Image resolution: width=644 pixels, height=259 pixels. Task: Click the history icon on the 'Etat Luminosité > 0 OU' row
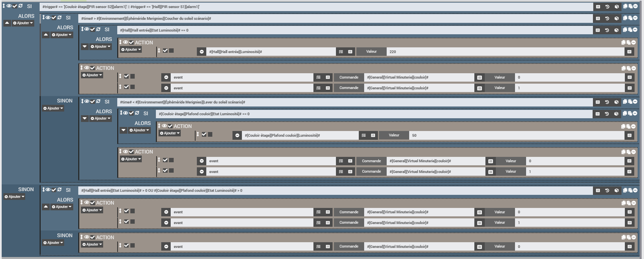point(607,190)
